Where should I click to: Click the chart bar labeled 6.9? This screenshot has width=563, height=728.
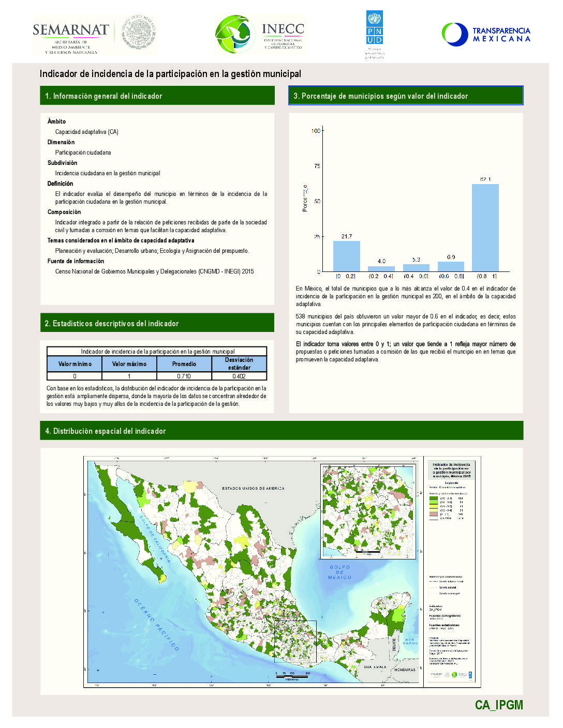coord(451,267)
